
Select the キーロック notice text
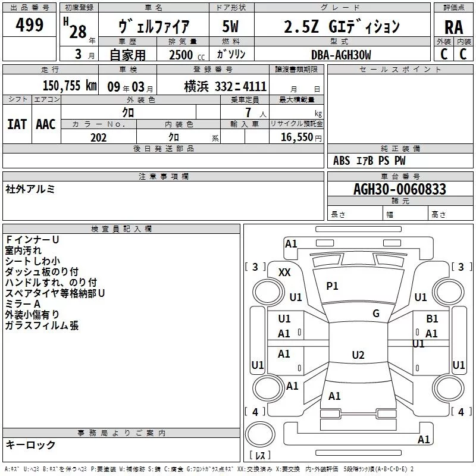pyautogui.click(x=30, y=444)
